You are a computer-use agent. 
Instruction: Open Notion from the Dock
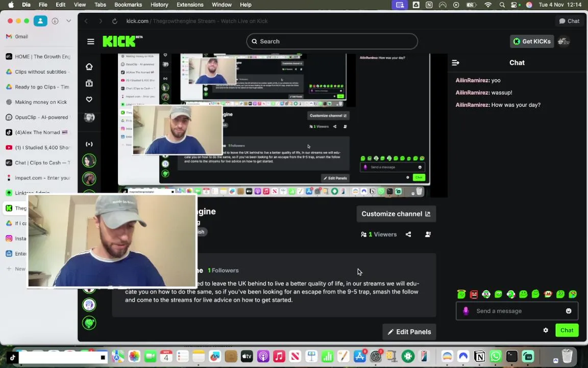479,356
